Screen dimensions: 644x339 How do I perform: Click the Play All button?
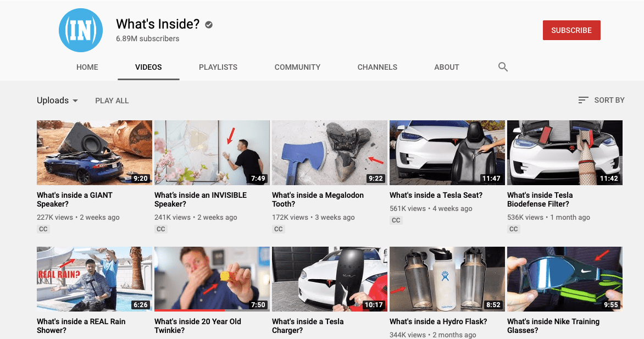pos(112,101)
